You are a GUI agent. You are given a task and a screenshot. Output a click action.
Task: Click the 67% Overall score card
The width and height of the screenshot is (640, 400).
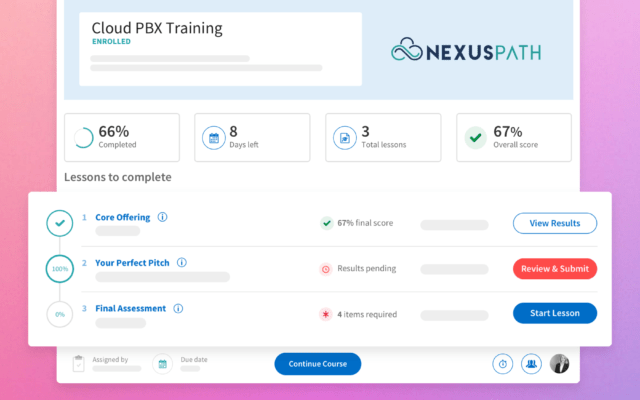(514, 138)
